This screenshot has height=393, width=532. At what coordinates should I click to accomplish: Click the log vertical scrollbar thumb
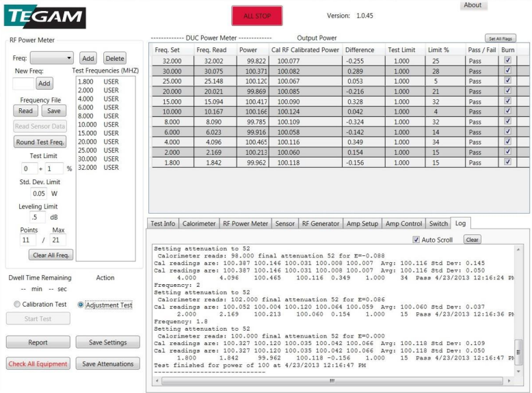click(x=518, y=352)
